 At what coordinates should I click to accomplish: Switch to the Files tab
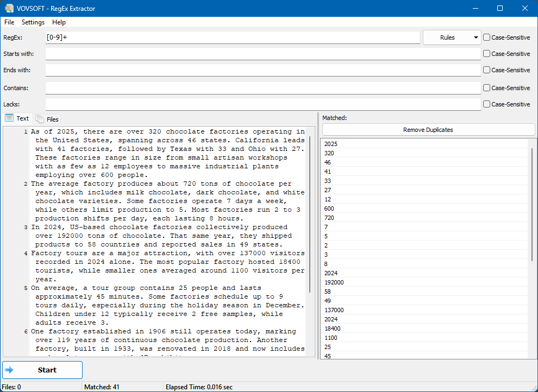pyautogui.click(x=47, y=118)
